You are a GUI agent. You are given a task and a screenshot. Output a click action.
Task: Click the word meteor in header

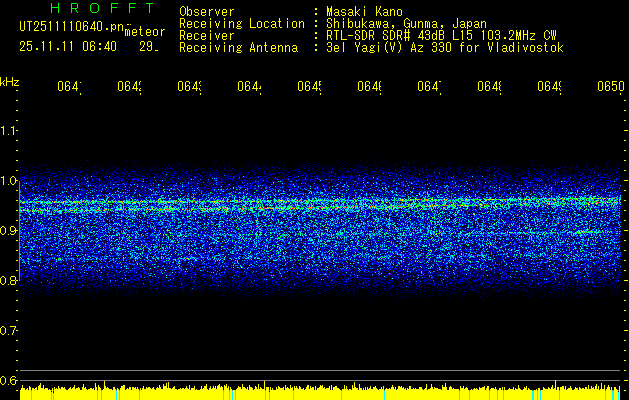click(x=144, y=32)
